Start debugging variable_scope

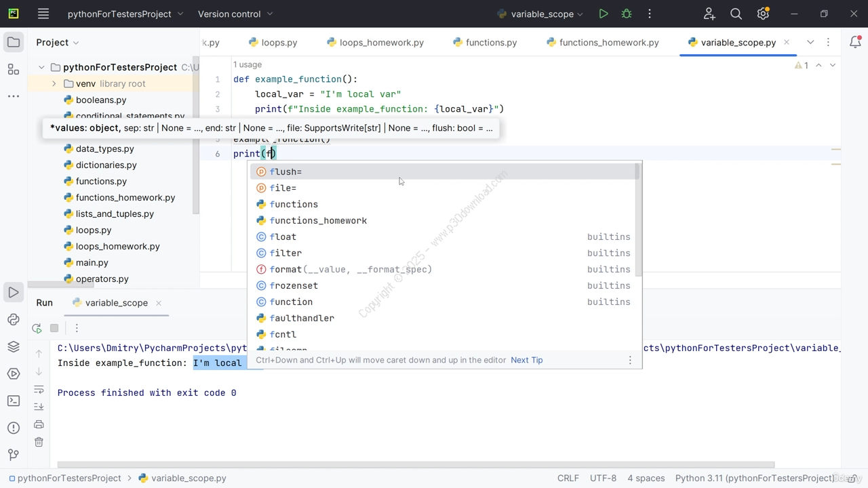click(626, 14)
